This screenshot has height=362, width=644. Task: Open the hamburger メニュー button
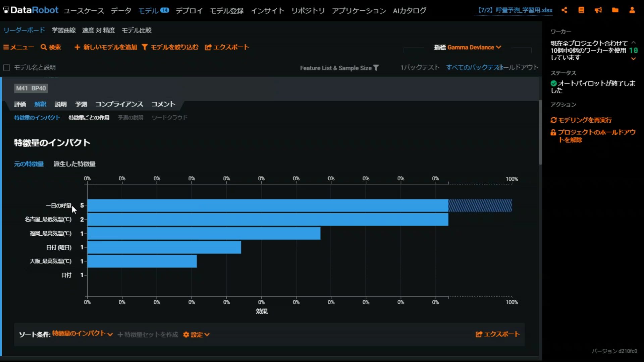18,47
